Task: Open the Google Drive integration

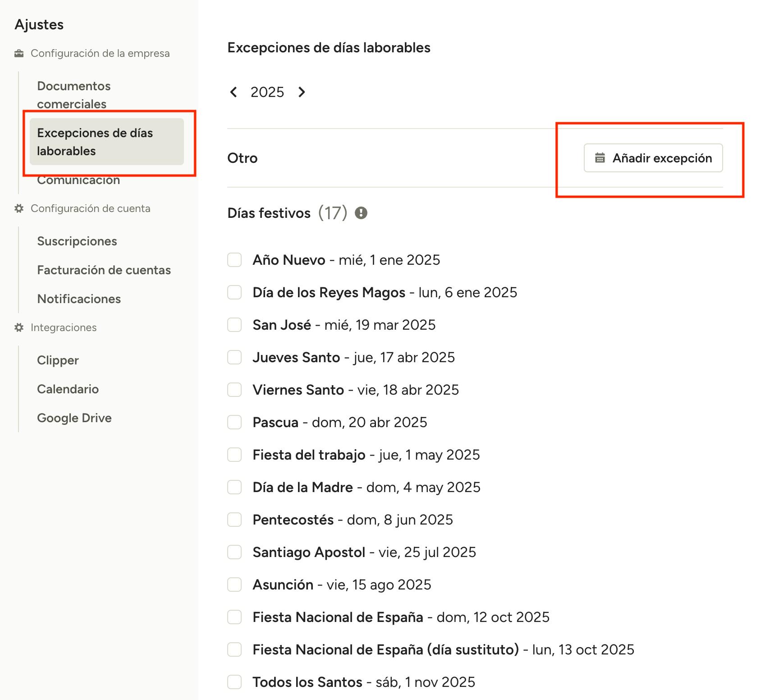Action: [74, 418]
